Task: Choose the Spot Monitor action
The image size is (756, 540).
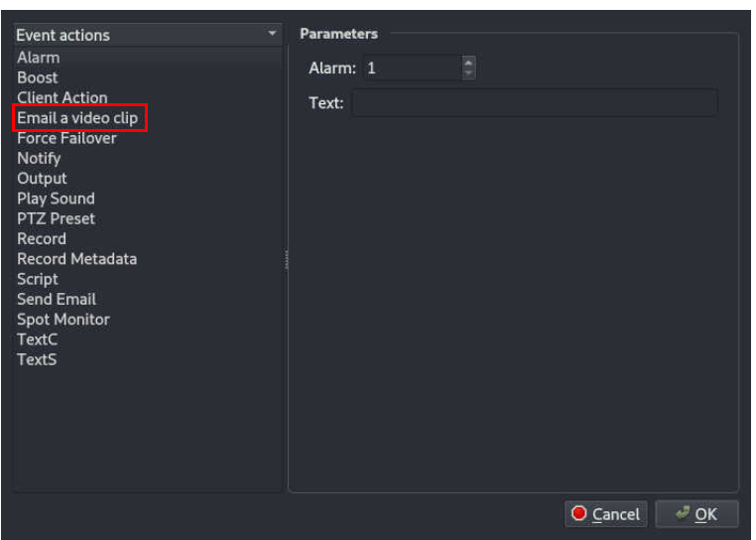Action: [63, 320]
